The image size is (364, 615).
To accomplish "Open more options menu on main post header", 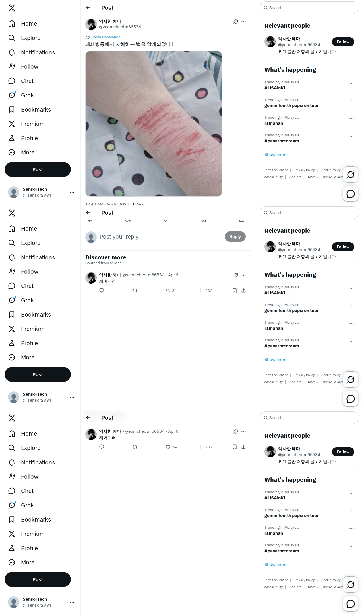I will pos(243,22).
